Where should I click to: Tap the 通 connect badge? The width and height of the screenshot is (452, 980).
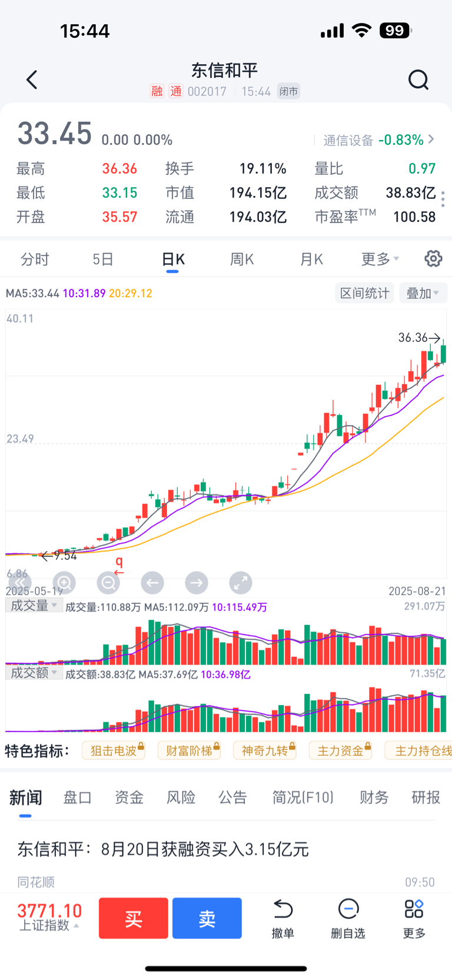(175, 91)
